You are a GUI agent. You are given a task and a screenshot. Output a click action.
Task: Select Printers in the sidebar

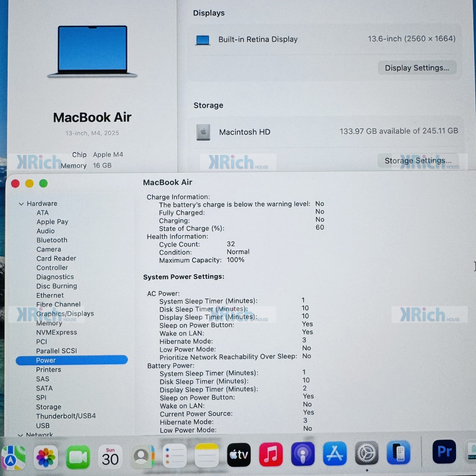(x=48, y=370)
